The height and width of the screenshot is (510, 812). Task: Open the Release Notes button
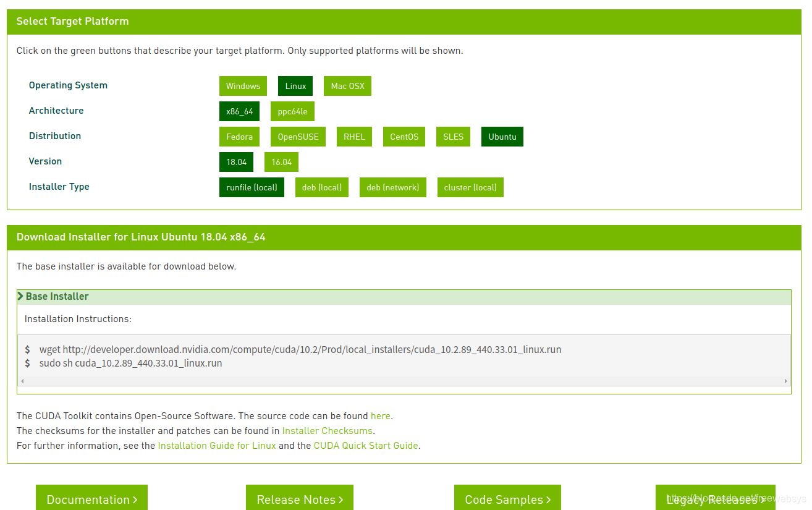pos(300,498)
